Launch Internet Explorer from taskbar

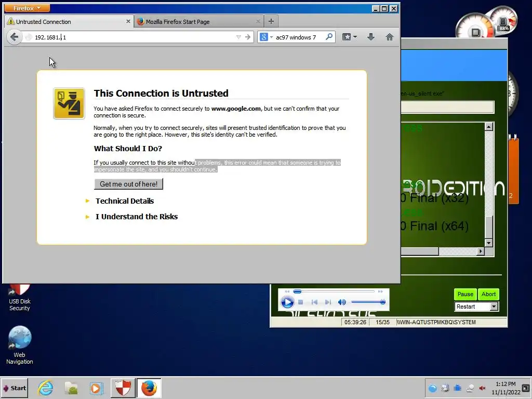pos(45,388)
